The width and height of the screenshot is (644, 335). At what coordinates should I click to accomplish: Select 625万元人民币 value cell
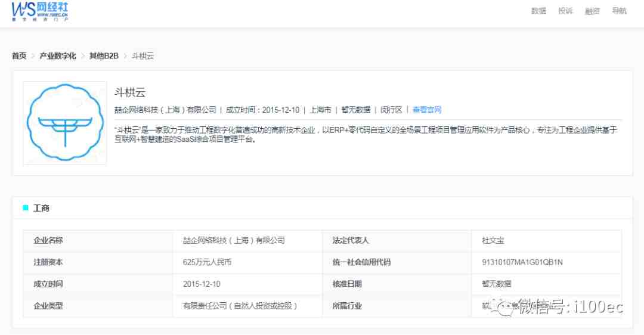(247, 262)
